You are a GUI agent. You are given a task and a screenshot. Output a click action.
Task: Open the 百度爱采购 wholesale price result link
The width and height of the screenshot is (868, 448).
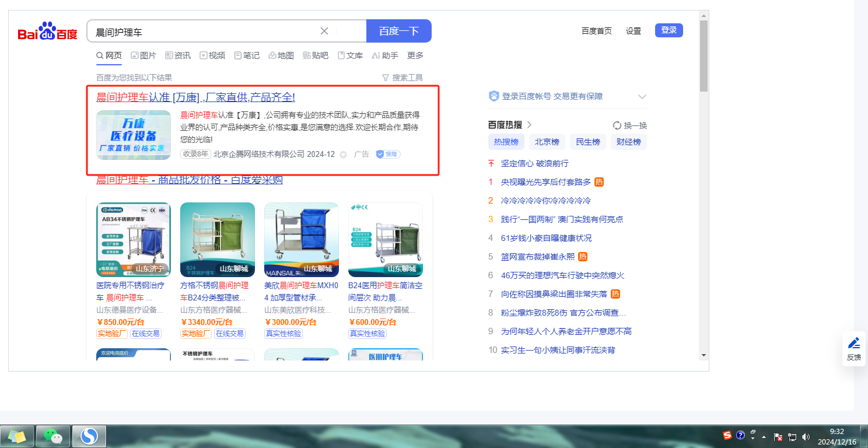(190, 180)
